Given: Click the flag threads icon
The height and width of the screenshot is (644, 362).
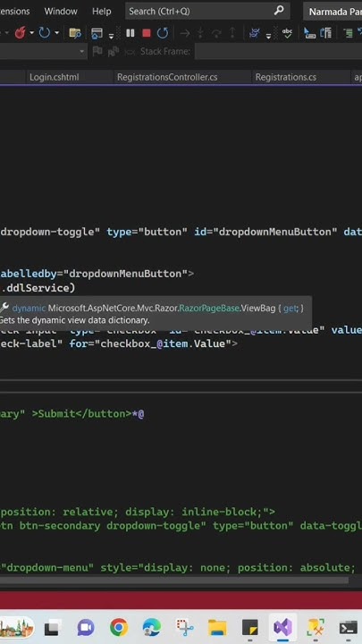Looking at the screenshot, I should tap(97, 51).
